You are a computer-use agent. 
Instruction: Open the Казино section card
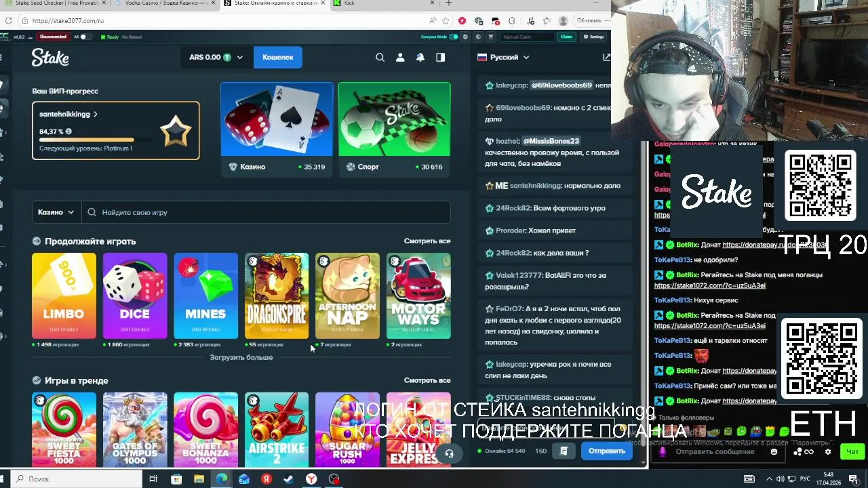tap(277, 129)
